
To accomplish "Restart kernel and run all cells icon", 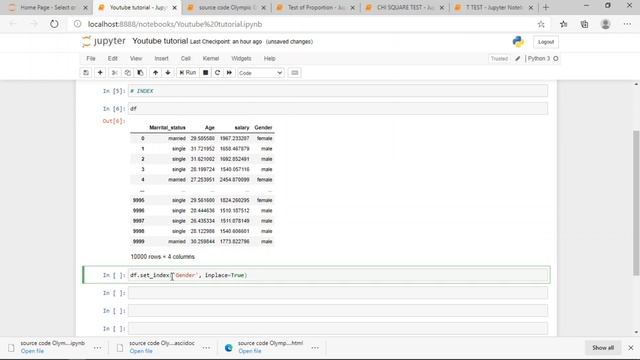I will pyautogui.click(x=229, y=73).
